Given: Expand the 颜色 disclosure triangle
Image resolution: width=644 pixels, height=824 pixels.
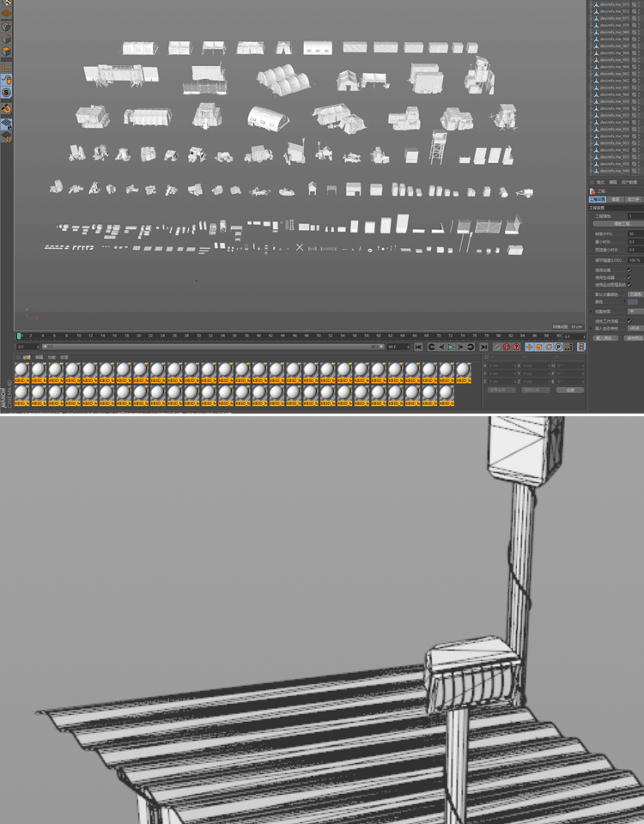Looking at the screenshot, I should click(x=625, y=301).
